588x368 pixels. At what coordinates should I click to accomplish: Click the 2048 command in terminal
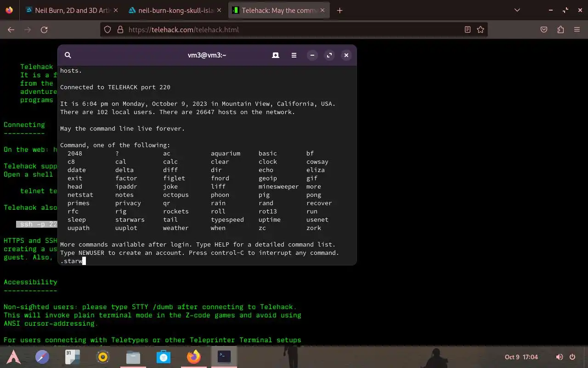point(75,154)
